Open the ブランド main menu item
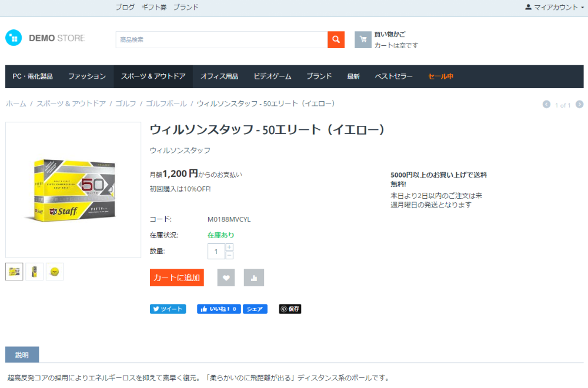The width and height of the screenshot is (588, 388). pyautogui.click(x=319, y=76)
